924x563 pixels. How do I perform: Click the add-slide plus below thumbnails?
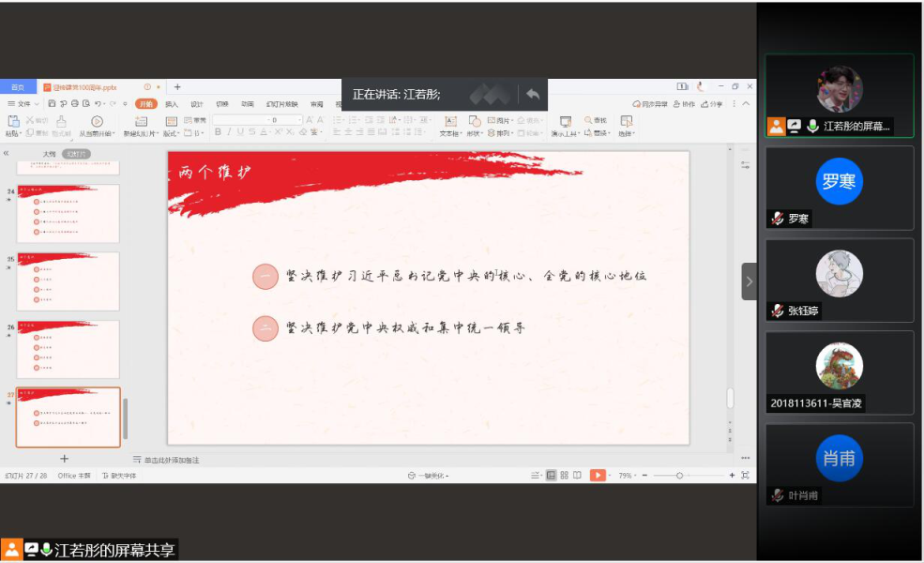click(64, 459)
